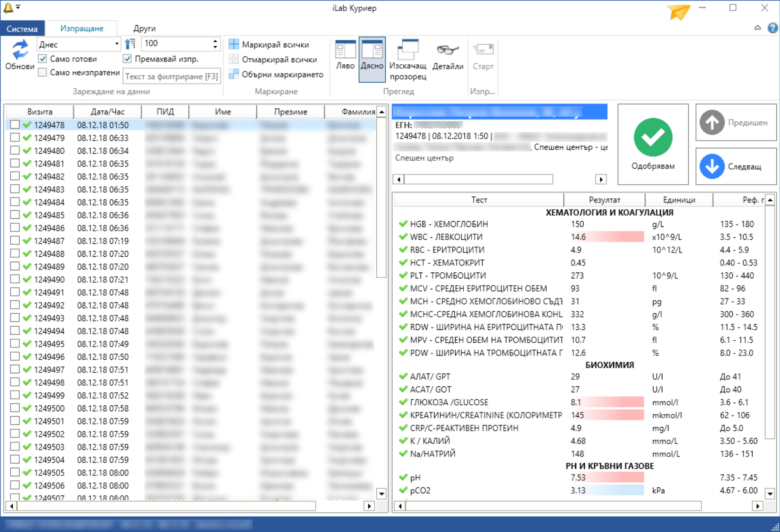
Task: Enable the Само неизпратени checkbox
Action: [x=43, y=72]
